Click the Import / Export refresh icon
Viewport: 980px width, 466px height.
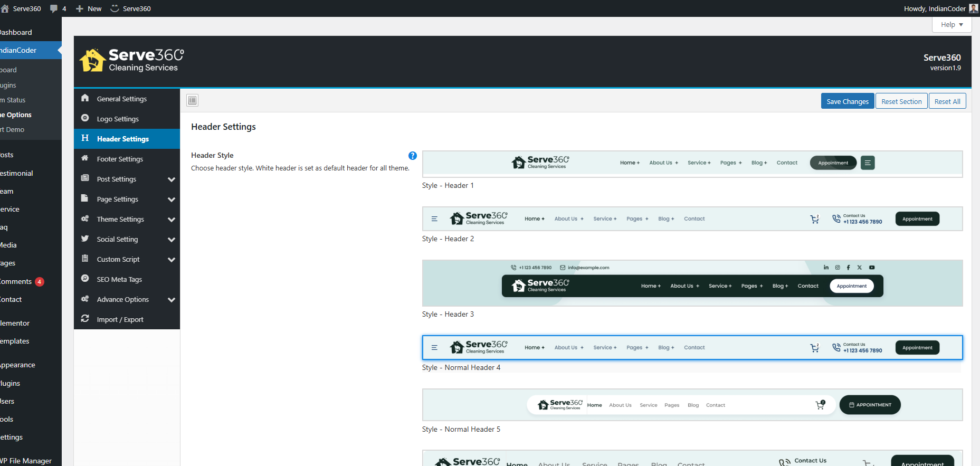coord(85,319)
